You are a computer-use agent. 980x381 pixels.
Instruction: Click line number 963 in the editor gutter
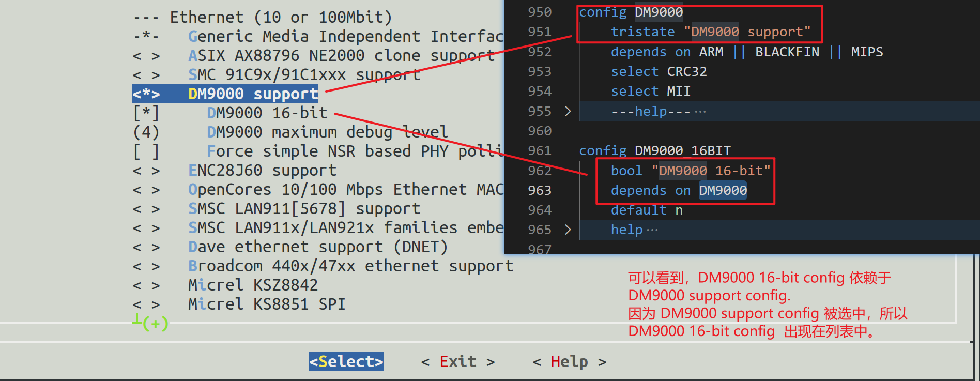(540, 190)
